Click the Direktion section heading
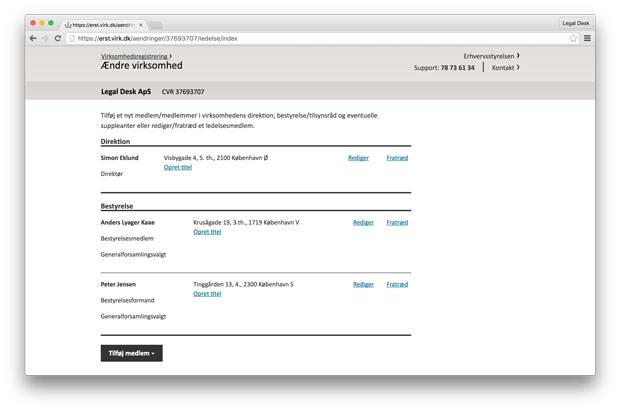The width and height of the screenshot is (620, 411). (115, 141)
